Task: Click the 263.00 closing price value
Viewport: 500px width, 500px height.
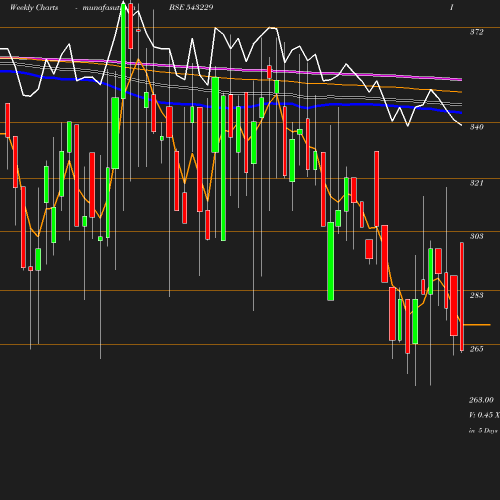Action: tap(481, 400)
